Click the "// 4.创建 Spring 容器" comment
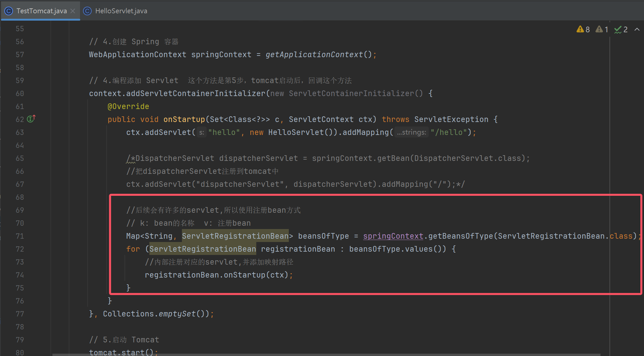644x356 pixels. click(133, 42)
